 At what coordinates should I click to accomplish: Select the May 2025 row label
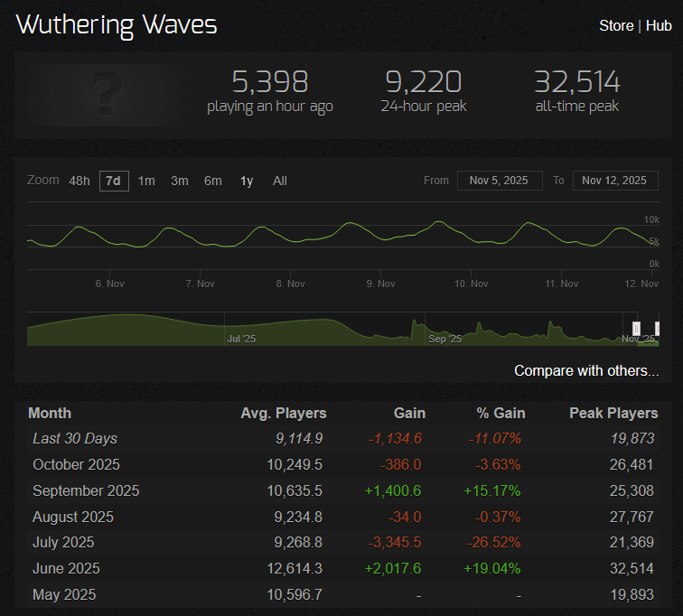[x=64, y=594]
